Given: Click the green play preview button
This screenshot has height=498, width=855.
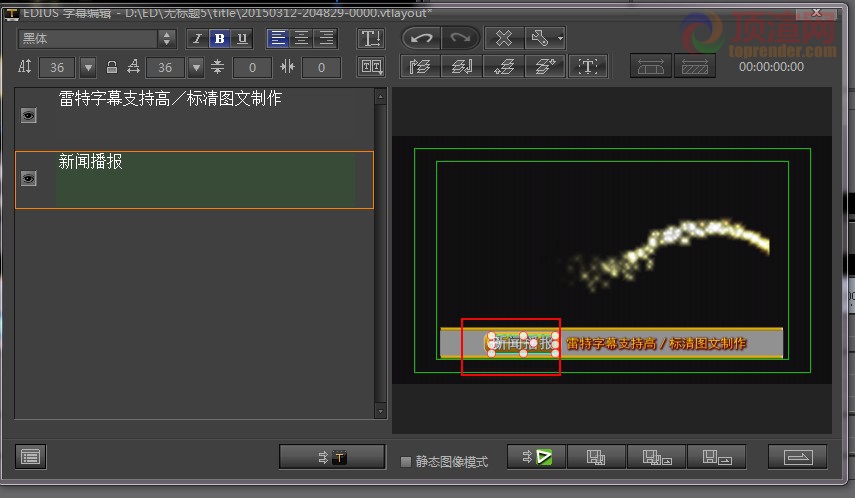Looking at the screenshot, I should coord(537,457).
